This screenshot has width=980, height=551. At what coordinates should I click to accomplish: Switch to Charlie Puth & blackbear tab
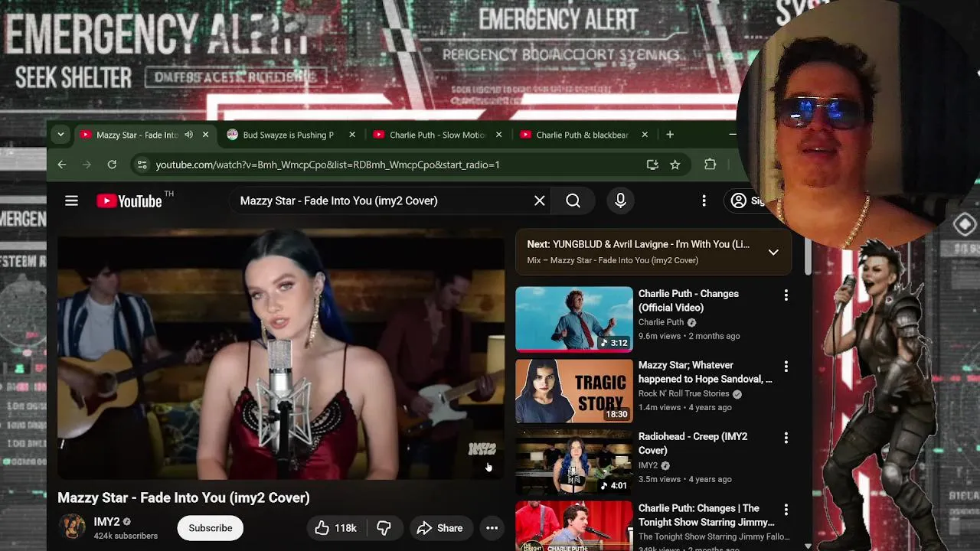pos(582,135)
